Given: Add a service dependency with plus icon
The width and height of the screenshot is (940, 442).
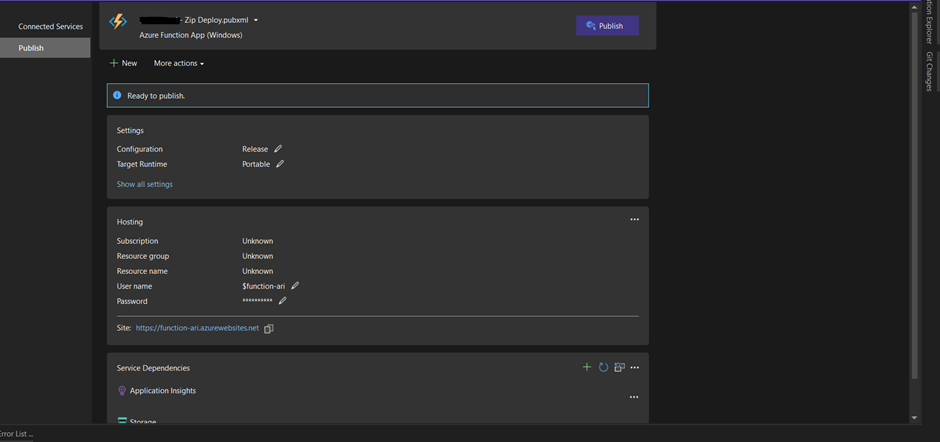Looking at the screenshot, I should [x=587, y=368].
